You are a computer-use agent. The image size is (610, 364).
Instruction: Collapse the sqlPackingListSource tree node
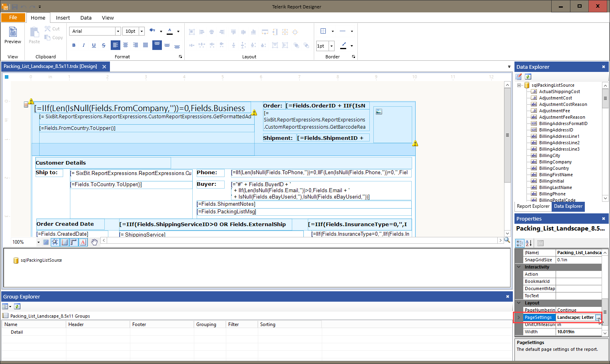click(519, 85)
